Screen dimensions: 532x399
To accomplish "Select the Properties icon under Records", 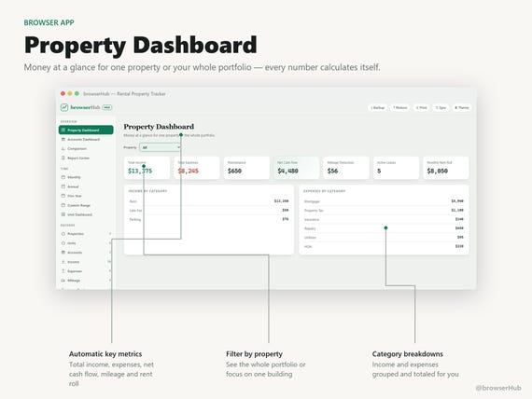I will pyautogui.click(x=63, y=234).
